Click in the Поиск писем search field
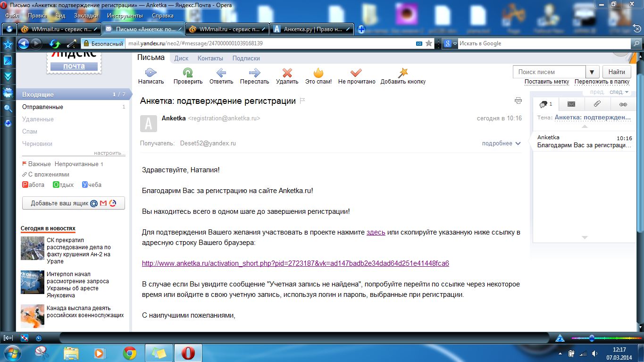 click(x=549, y=72)
